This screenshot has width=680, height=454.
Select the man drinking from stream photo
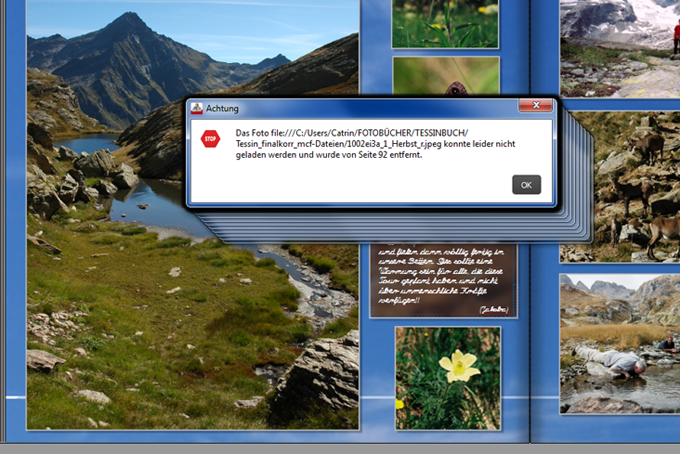click(620, 343)
